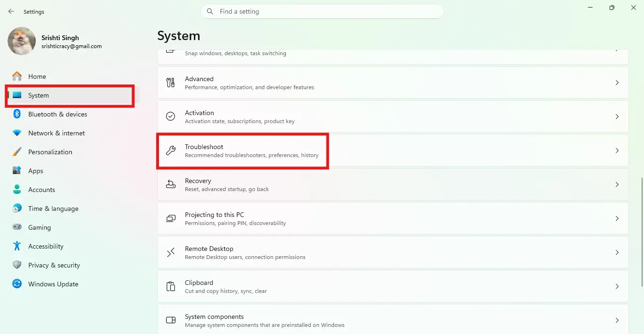Click the Find a setting search box
This screenshot has width=644, height=334.
322,11
